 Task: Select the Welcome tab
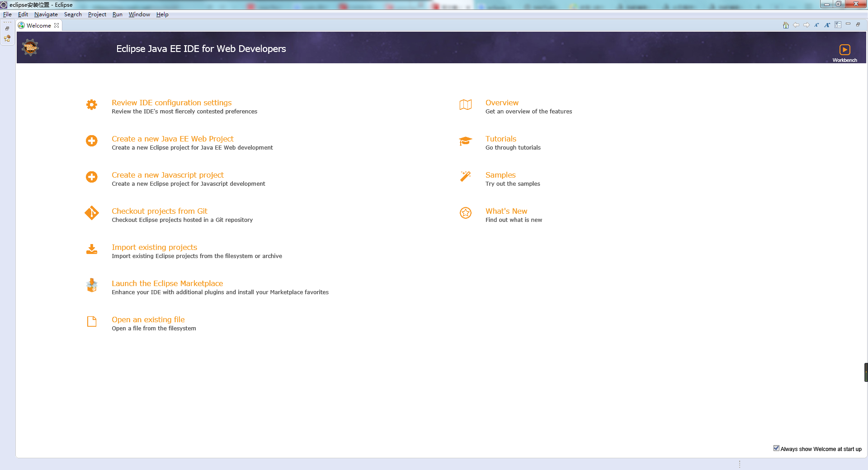39,25
